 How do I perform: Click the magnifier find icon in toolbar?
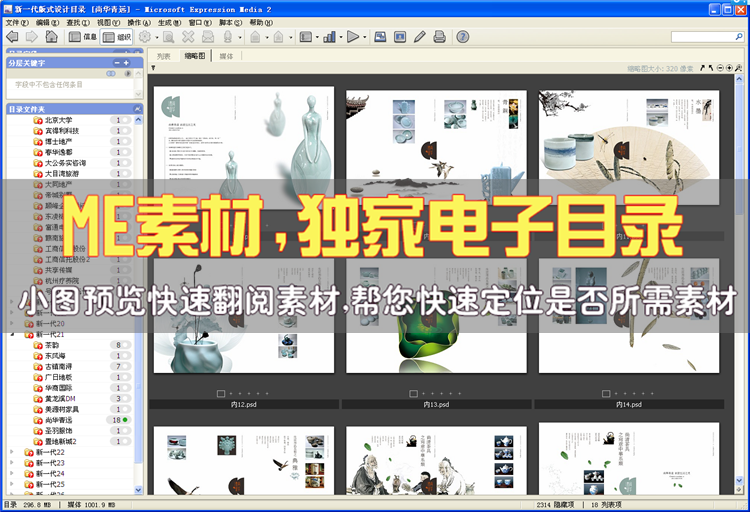point(168,37)
